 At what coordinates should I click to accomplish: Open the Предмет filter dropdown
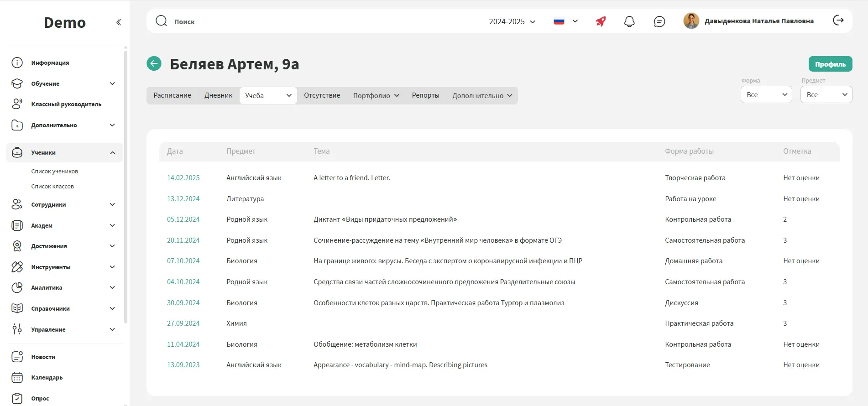click(826, 95)
